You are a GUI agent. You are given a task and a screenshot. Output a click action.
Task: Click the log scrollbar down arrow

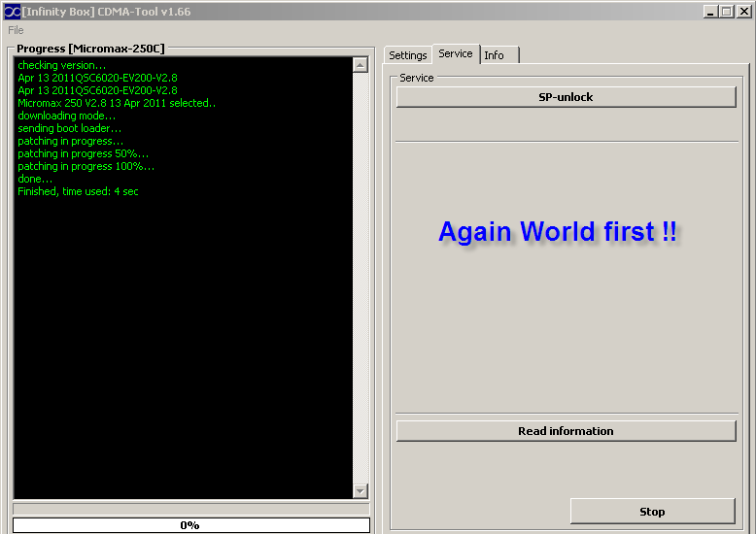[361, 490]
